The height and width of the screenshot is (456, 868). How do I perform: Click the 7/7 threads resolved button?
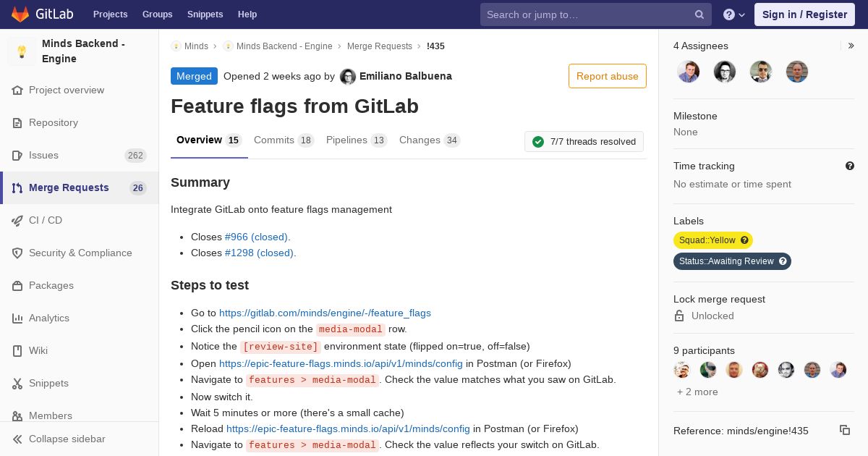tap(584, 142)
